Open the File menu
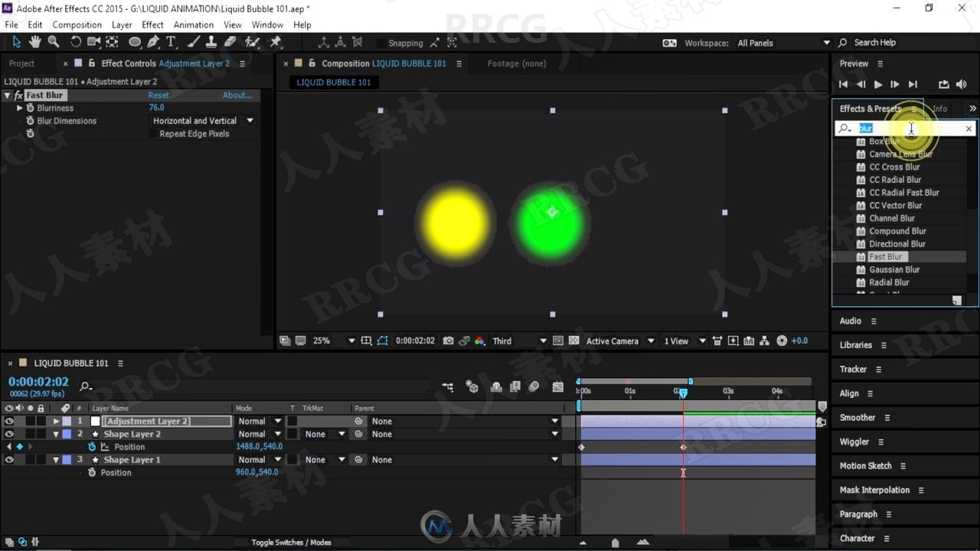Screen dimensions: 980x551 click(11, 24)
